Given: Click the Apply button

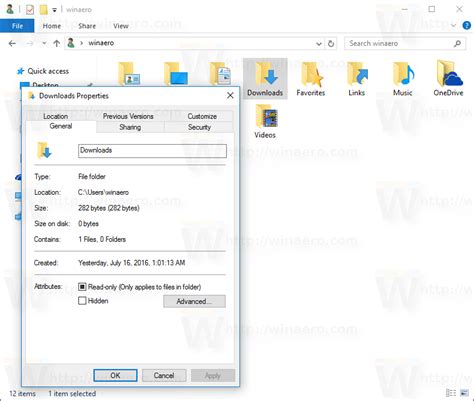Looking at the screenshot, I should pos(213,376).
